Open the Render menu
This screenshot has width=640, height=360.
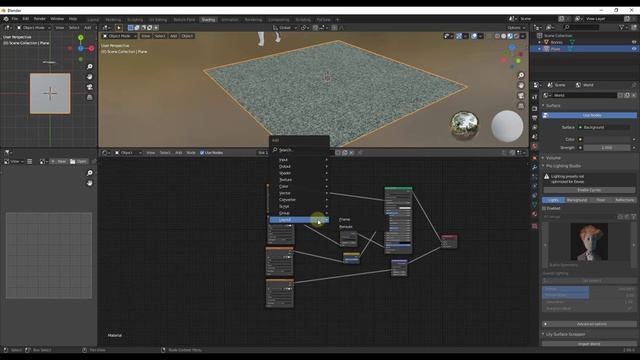[x=40, y=19]
